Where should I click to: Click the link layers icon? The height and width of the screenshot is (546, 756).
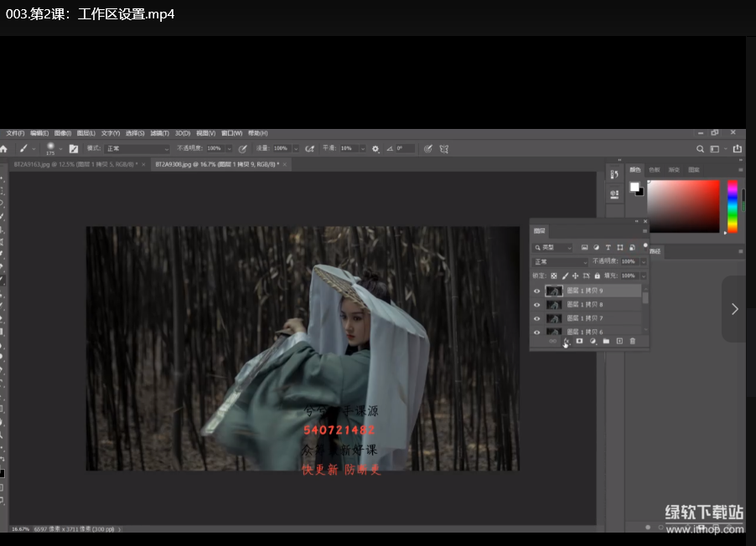click(553, 341)
